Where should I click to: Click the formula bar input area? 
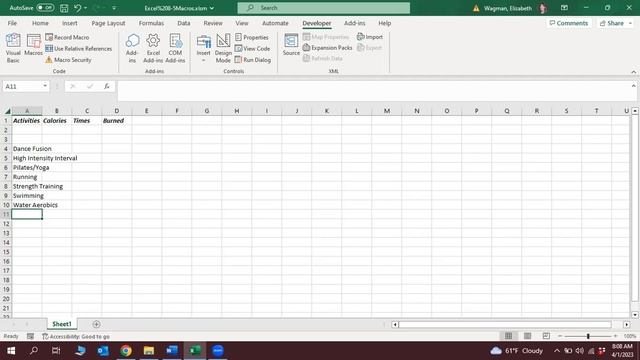point(373,91)
